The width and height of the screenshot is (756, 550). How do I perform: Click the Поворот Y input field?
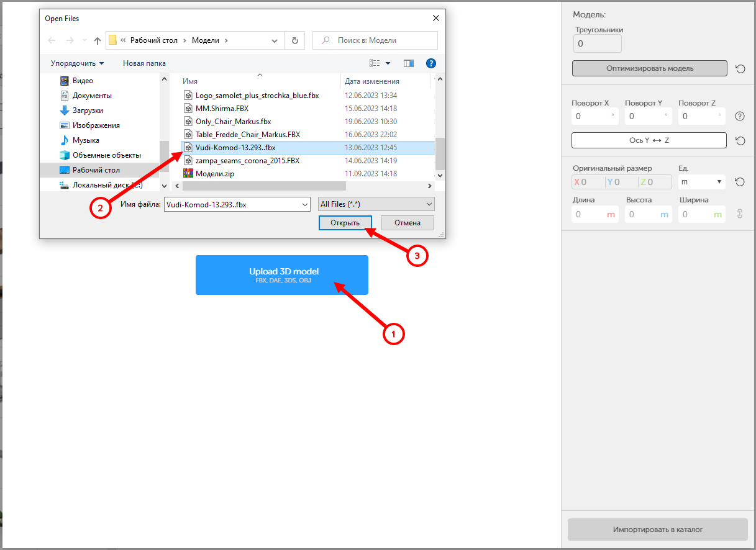coord(649,116)
